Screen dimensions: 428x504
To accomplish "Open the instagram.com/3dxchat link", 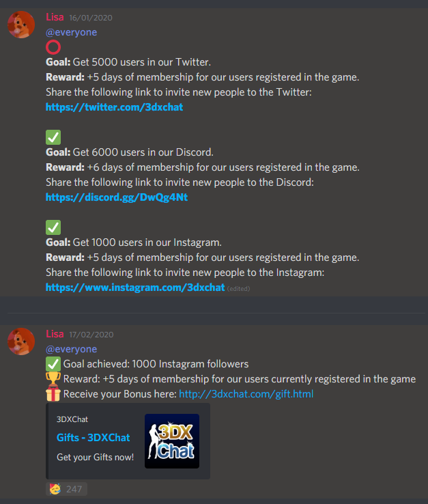I will coord(135,288).
